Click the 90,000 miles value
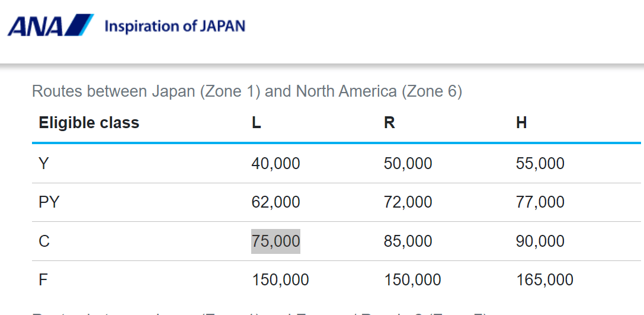 540,241
